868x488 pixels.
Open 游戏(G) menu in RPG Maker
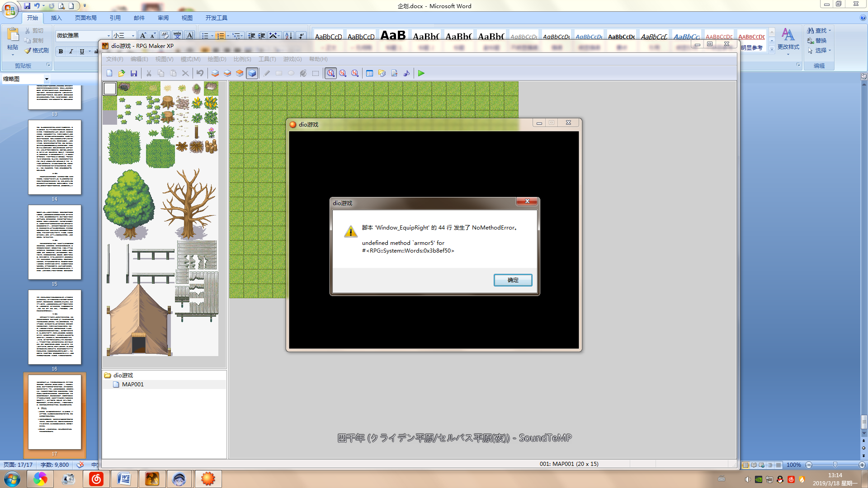point(292,59)
